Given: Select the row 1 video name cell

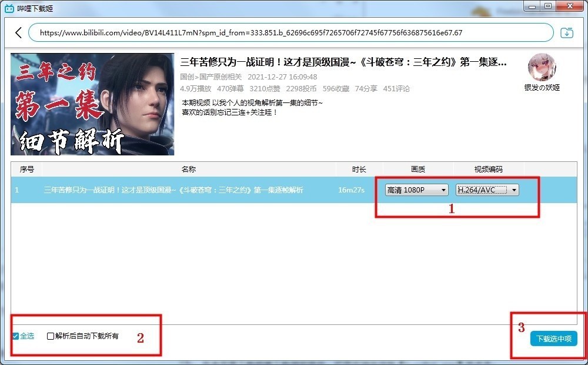Looking at the screenshot, I should coord(173,190).
